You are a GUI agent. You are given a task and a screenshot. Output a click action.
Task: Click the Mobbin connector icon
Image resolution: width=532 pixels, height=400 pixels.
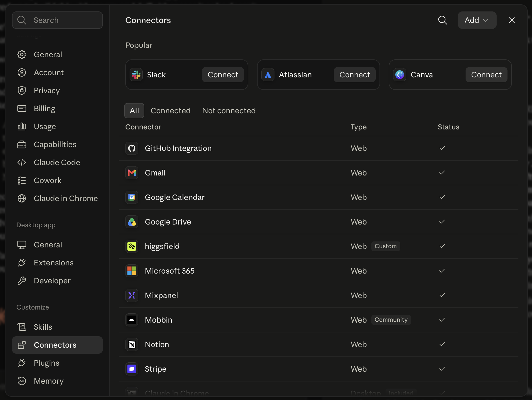pyautogui.click(x=132, y=320)
